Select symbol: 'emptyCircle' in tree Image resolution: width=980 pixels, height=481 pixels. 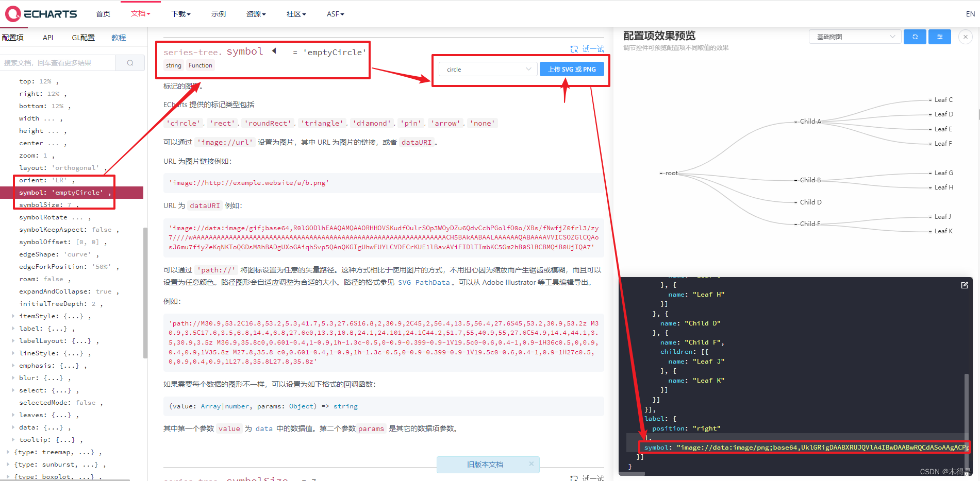tap(72, 193)
